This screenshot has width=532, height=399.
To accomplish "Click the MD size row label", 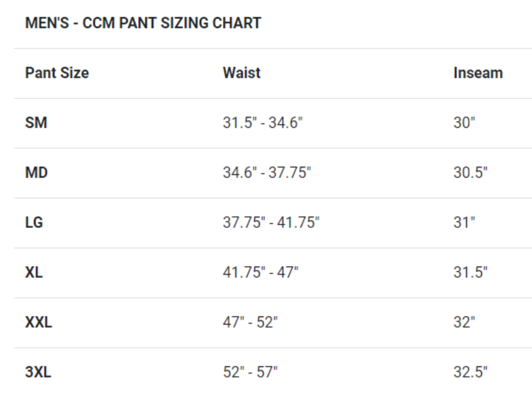I will click(36, 173).
